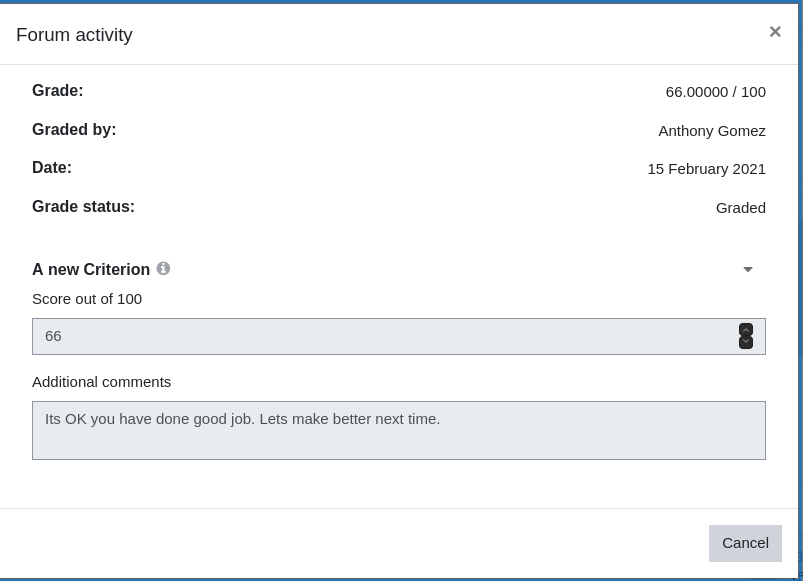Click the date 15 February 2021
The height and width of the screenshot is (581, 803).
706,169
